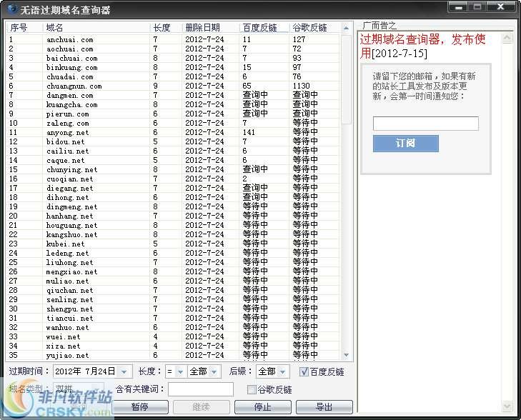Sort by the 域名 column header
The height and width of the screenshot is (420, 521).
(96, 28)
